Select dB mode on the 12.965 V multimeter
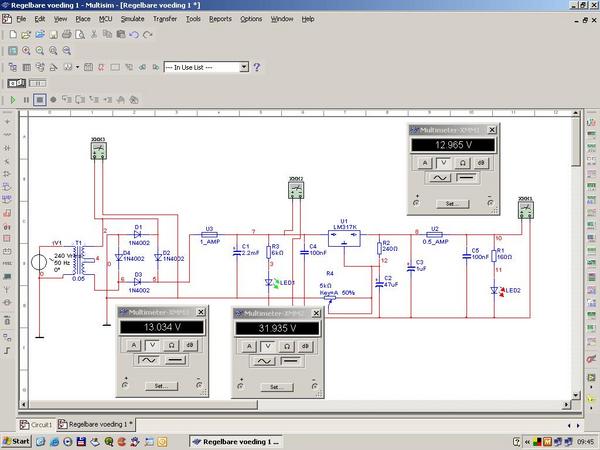Image resolution: width=600 pixels, height=450 pixels. (x=481, y=161)
